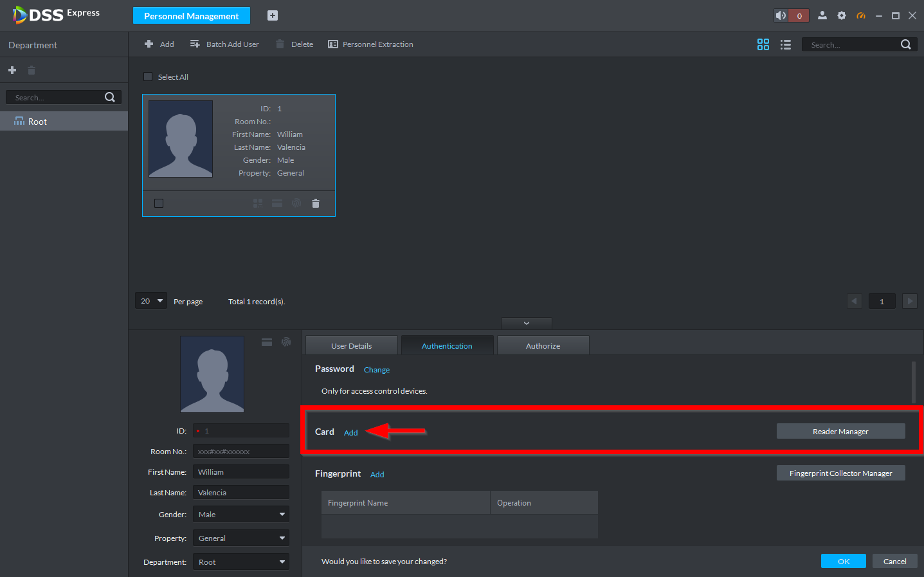
Task: Open the Gender dropdown
Action: [x=241, y=515]
